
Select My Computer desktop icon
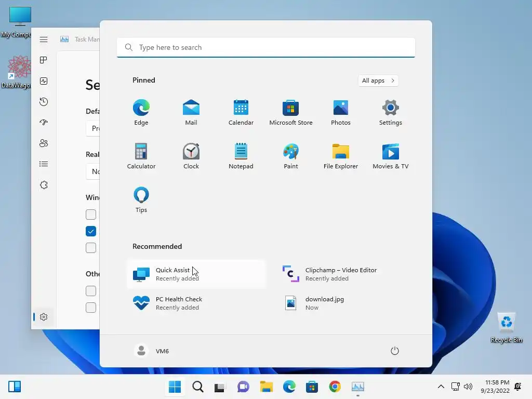pos(17,22)
